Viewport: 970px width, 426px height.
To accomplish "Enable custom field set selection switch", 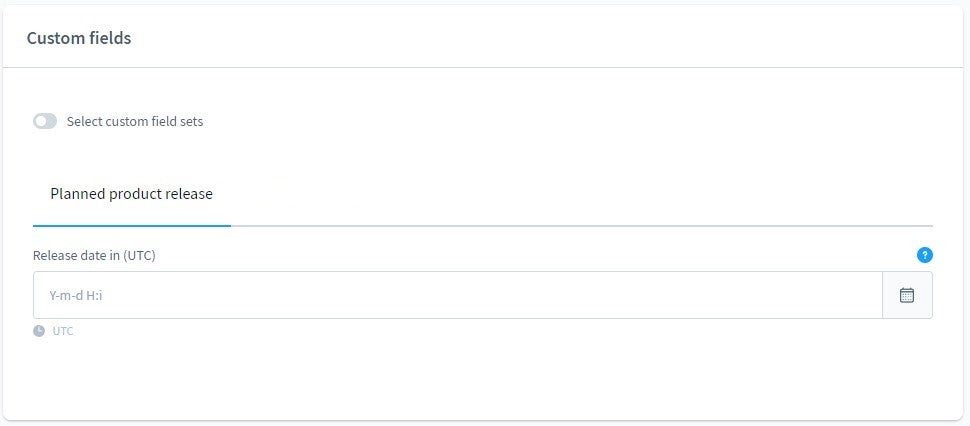I will click(x=45, y=121).
